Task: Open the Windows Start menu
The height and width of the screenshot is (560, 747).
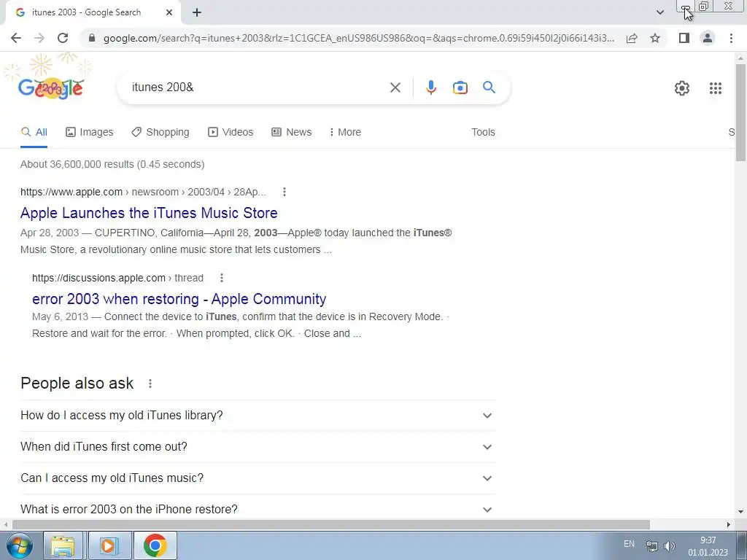Action: coord(20,545)
